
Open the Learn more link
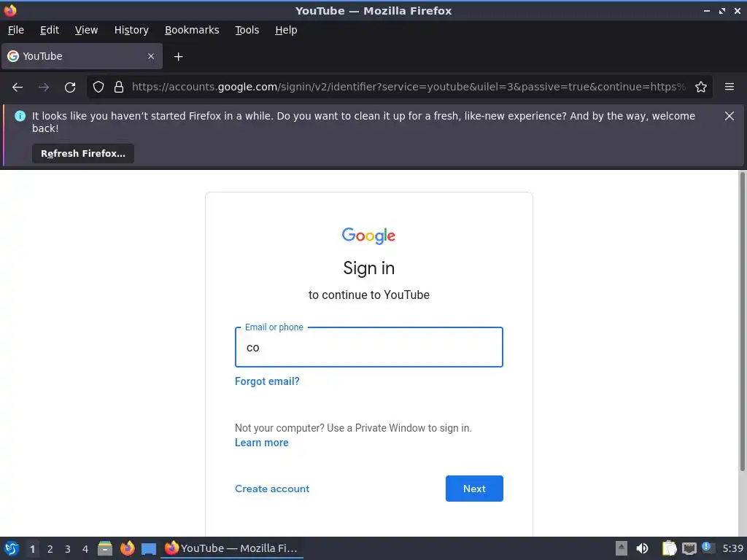(262, 443)
